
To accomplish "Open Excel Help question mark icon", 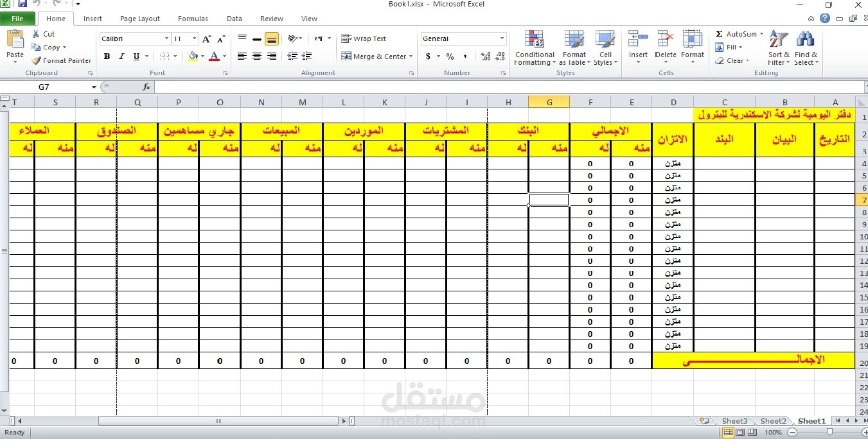I will (825, 19).
